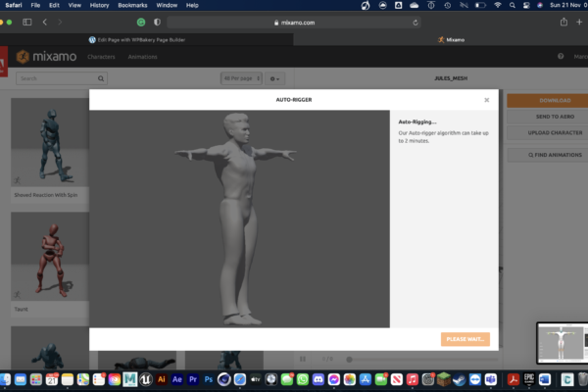Open the Bookmarks menu
The height and width of the screenshot is (392, 588).
132,5
